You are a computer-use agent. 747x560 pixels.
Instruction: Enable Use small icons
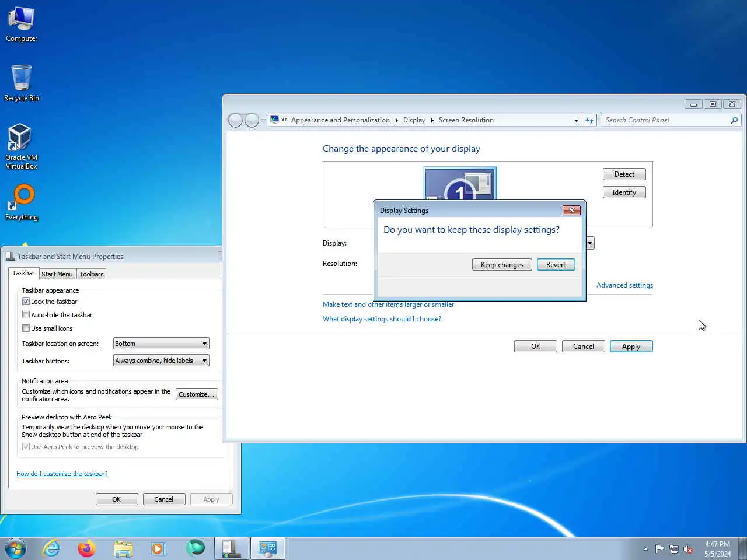coord(26,328)
